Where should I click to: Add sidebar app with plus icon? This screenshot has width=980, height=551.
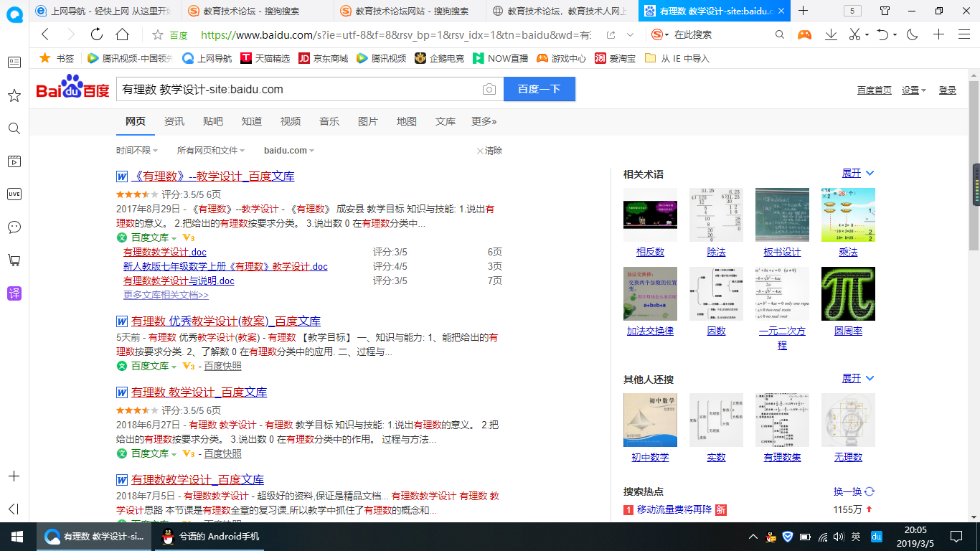[14, 476]
